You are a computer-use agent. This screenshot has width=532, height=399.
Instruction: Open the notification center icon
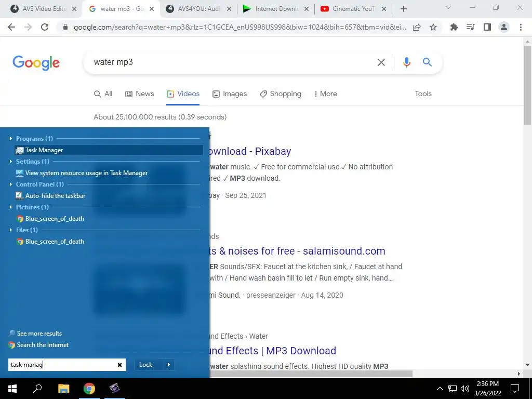pyautogui.click(x=515, y=389)
